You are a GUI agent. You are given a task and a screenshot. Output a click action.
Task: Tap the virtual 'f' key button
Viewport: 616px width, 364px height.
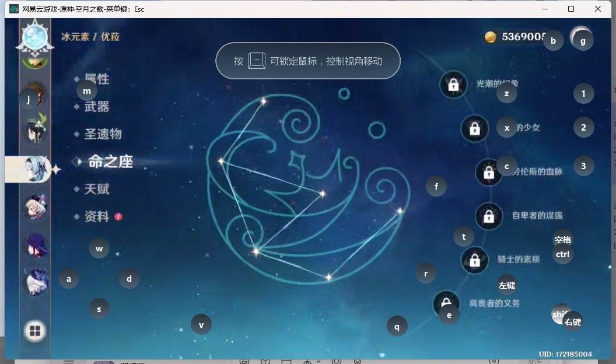[x=436, y=187]
